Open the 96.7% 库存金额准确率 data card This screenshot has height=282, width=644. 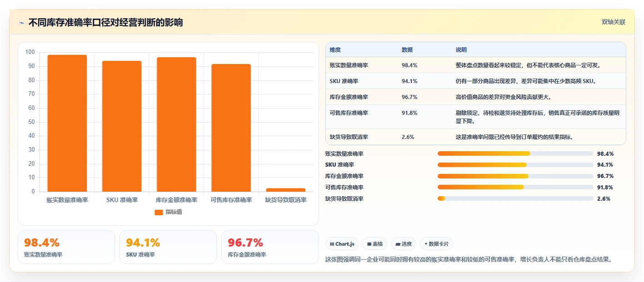click(270, 247)
